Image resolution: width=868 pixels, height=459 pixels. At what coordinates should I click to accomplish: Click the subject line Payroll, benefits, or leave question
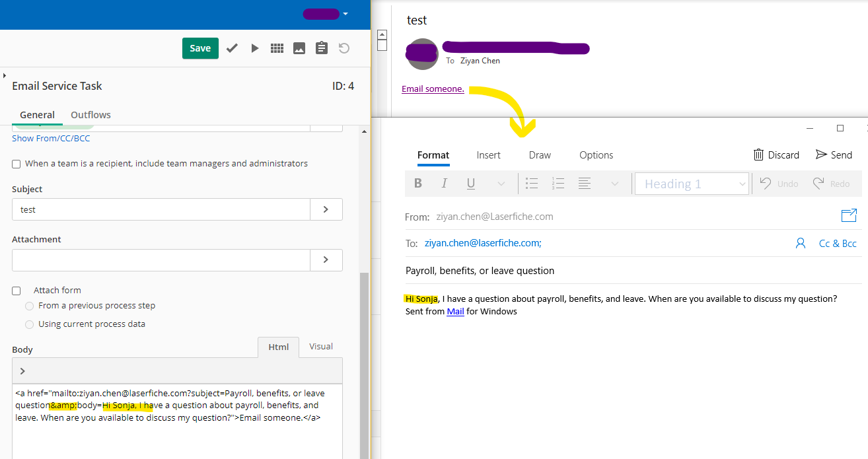480,271
